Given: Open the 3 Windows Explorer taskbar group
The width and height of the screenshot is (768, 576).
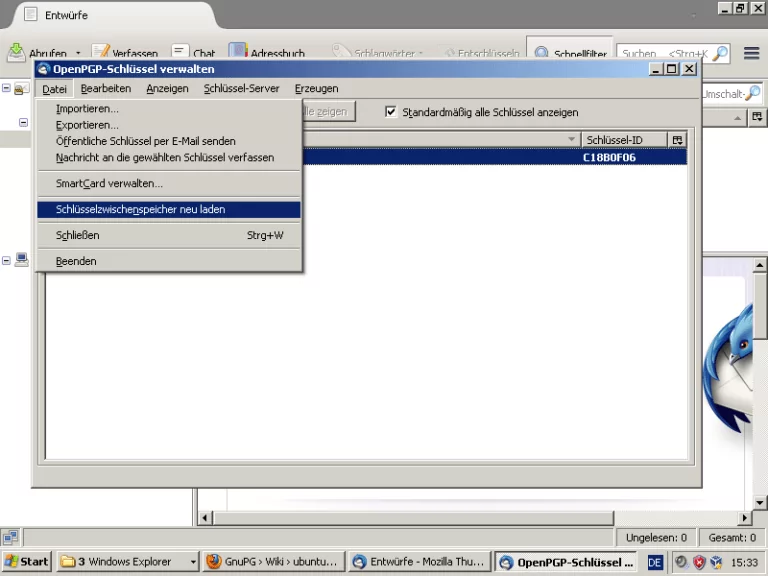Looking at the screenshot, I should pyautogui.click(x=127, y=561).
